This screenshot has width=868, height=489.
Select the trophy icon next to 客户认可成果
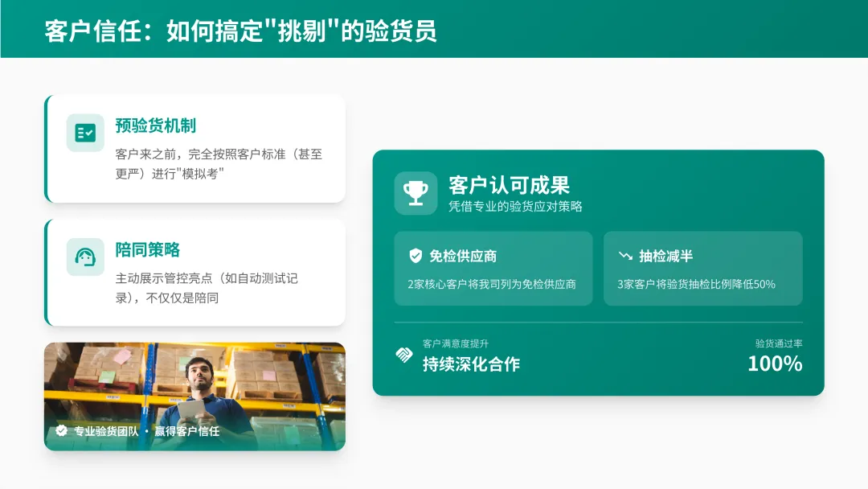click(x=416, y=193)
